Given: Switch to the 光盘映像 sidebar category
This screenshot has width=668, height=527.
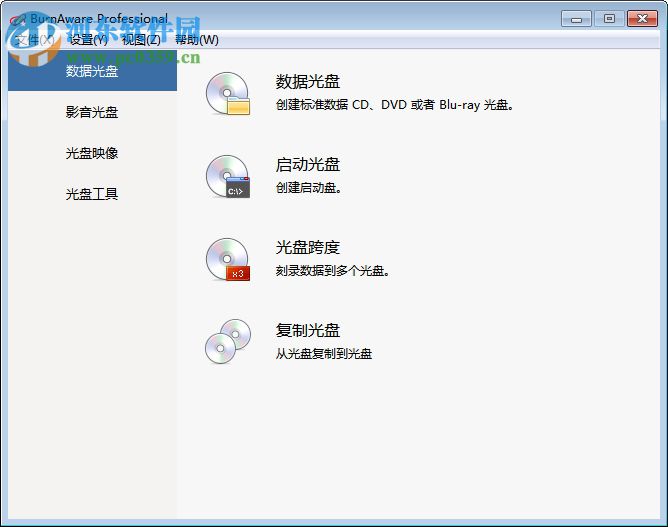Looking at the screenshot, I should (x=92, y=153).
